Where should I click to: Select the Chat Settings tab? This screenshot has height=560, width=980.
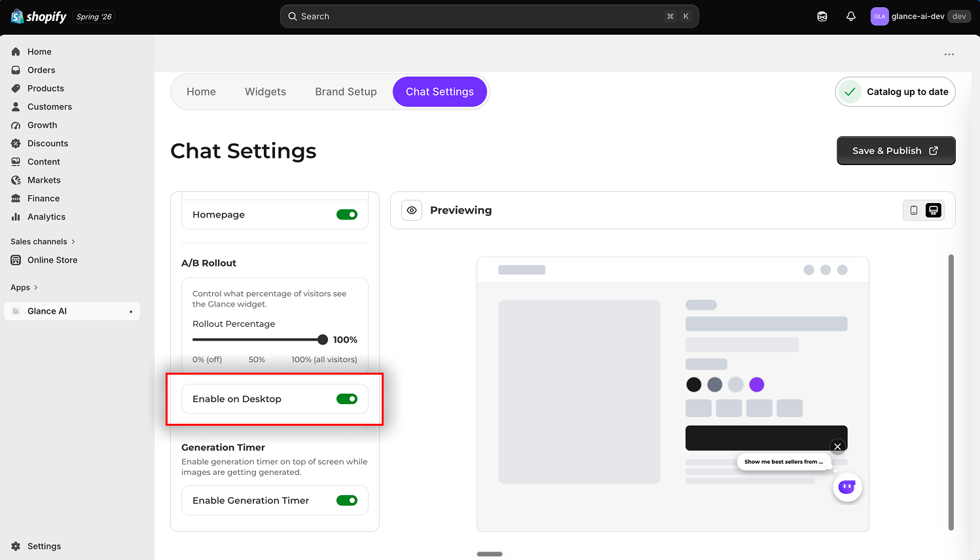[440, 92]
